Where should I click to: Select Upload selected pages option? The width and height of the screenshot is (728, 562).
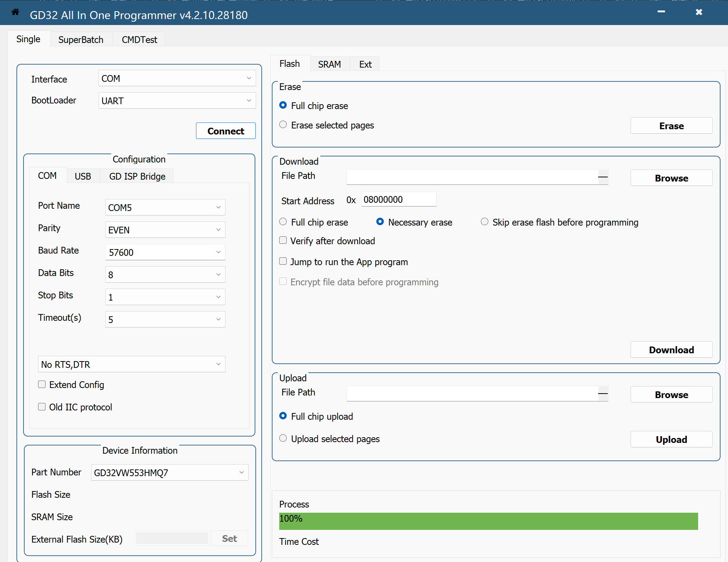click(x=330, y=439)
